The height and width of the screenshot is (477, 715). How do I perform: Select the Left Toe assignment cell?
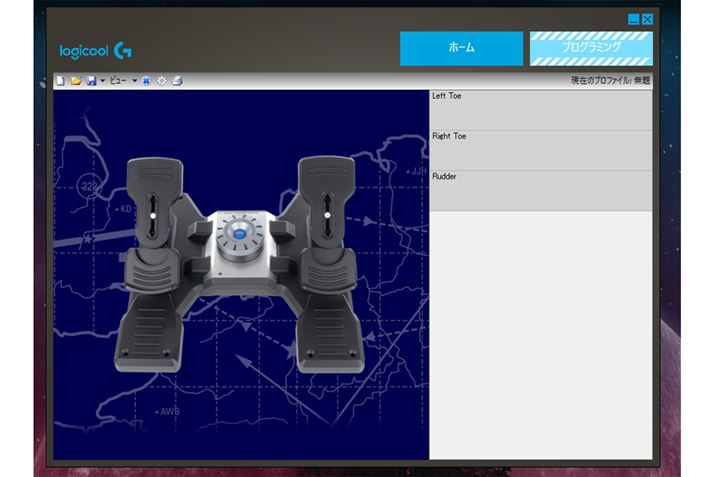(540, 110)
